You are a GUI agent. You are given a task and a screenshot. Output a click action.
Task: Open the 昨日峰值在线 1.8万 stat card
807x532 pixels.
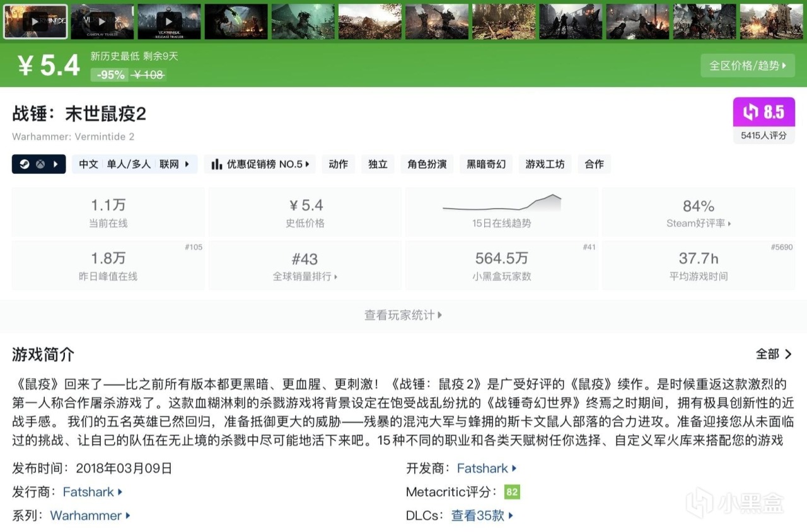108,265
